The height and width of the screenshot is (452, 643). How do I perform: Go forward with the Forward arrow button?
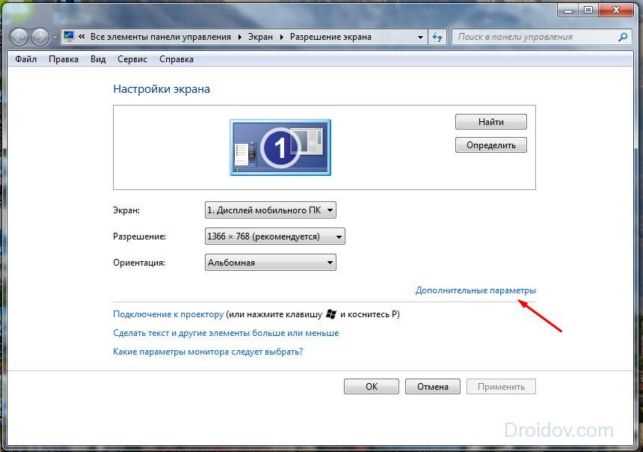[x=40, y=37]
